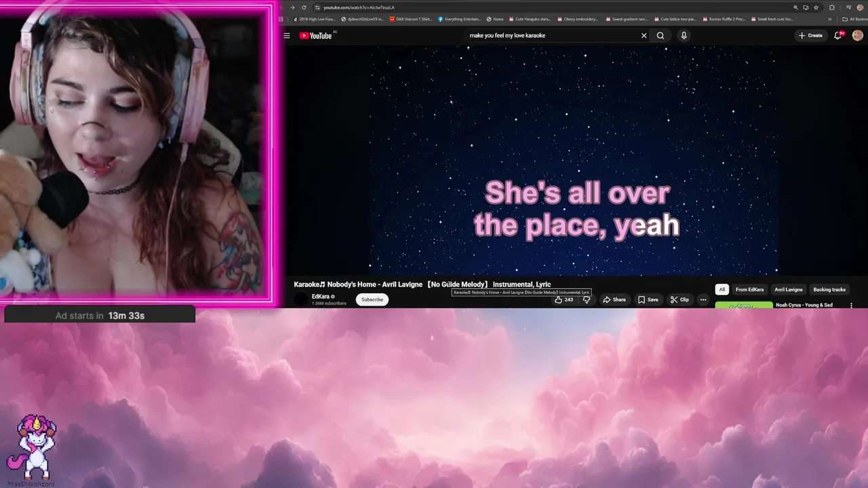Open 'Cute Harajuku stars' bookmark
Image resolution: width=868 pixels, height=488 pixels.
(530, 19)
